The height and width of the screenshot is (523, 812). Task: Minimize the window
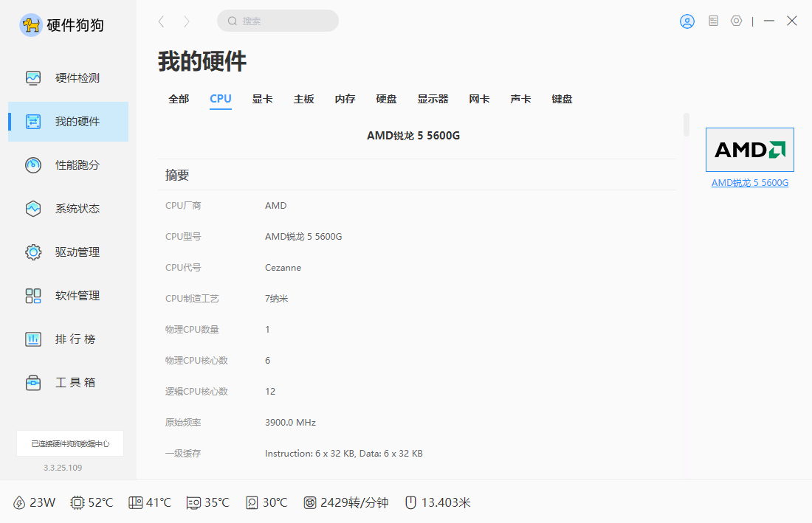pos(769,21)
